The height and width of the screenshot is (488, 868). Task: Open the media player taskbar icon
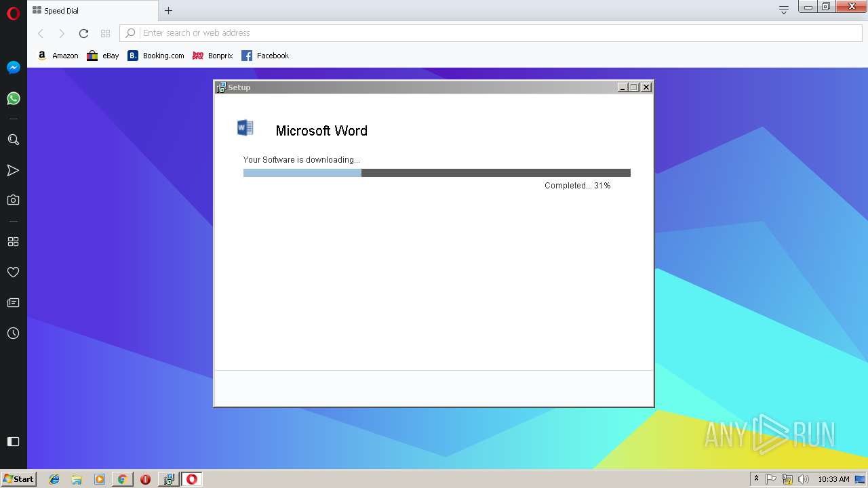(x=100, y=479)
